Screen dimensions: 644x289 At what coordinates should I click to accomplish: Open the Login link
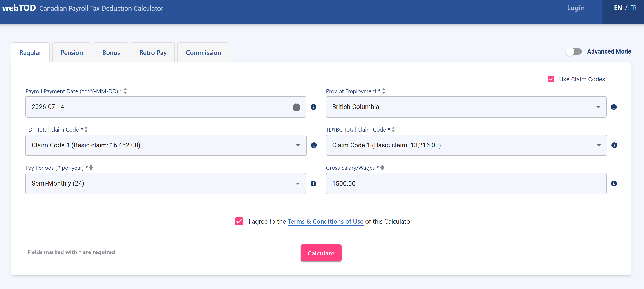(576, 8)
